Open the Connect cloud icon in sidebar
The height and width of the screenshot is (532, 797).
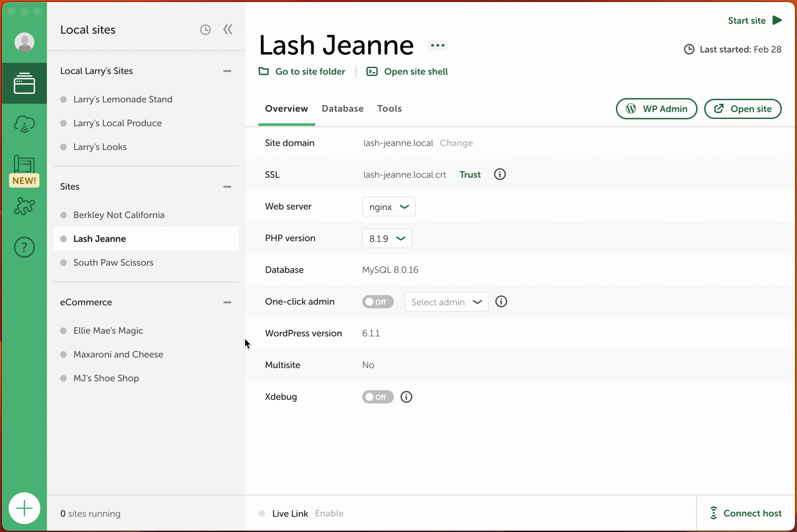click(24, 124)
